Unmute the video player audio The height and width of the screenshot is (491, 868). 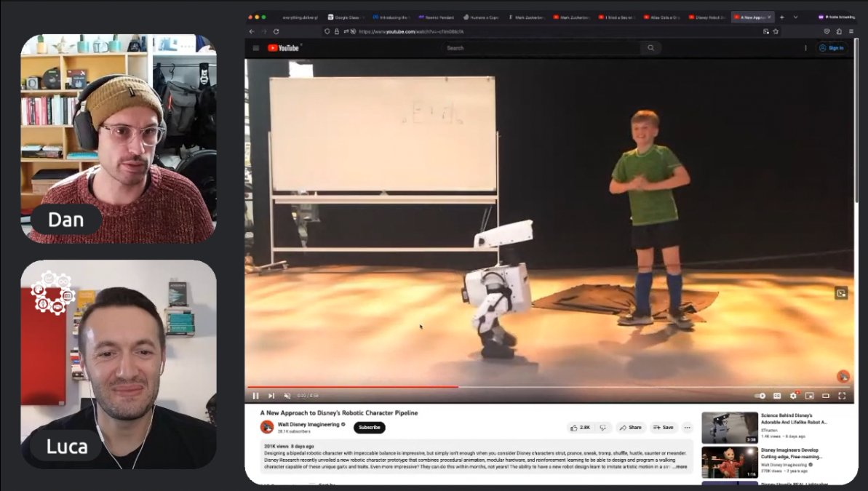tap(287, 396)
